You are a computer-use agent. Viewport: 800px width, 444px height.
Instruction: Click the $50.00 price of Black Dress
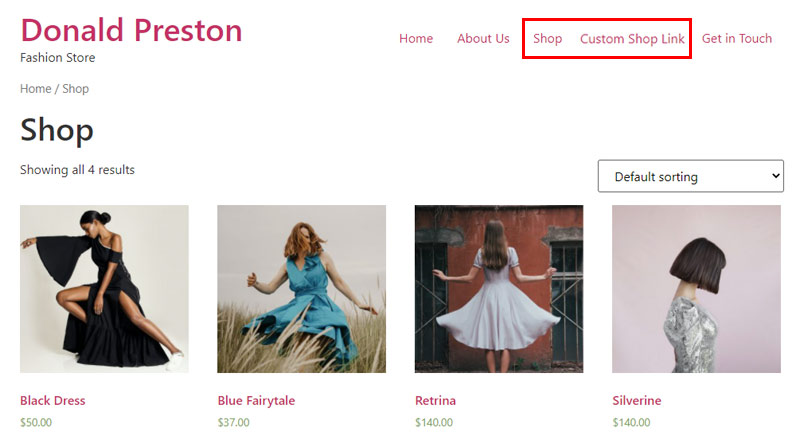[x=36, y=423]
